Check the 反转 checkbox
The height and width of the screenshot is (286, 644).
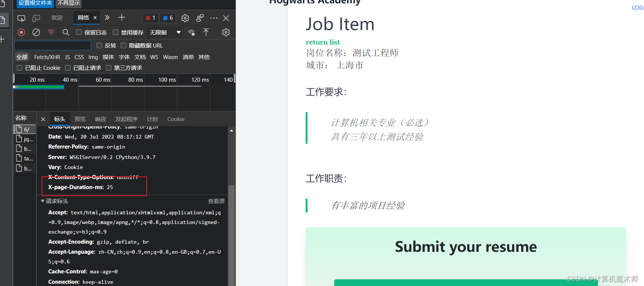99,45
